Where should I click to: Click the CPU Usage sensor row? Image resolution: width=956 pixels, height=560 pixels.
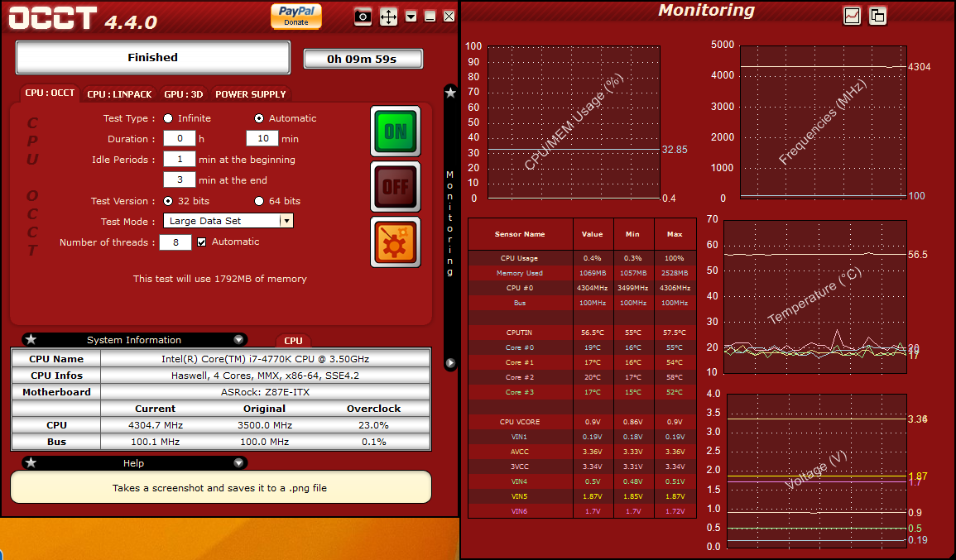tap(582, 258)
